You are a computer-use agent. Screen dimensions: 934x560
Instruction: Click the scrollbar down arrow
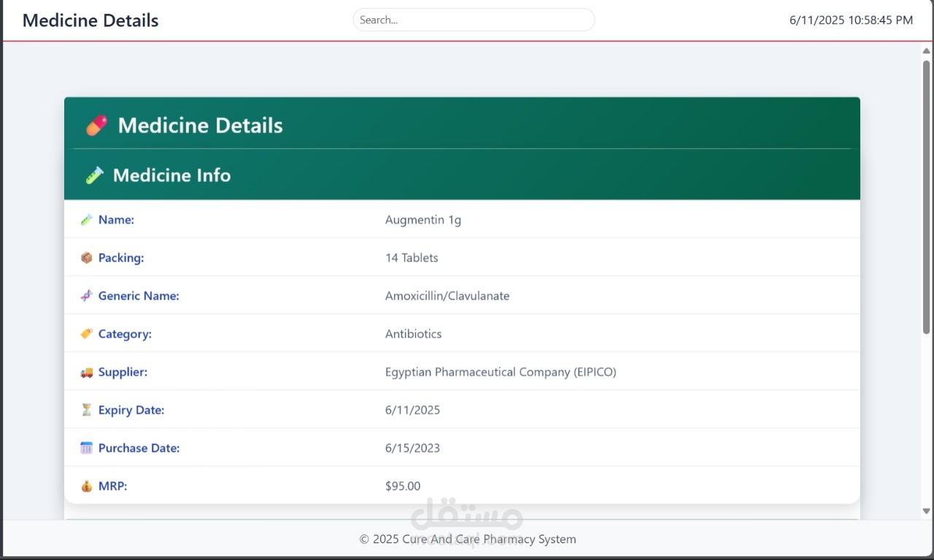[927, 511]
